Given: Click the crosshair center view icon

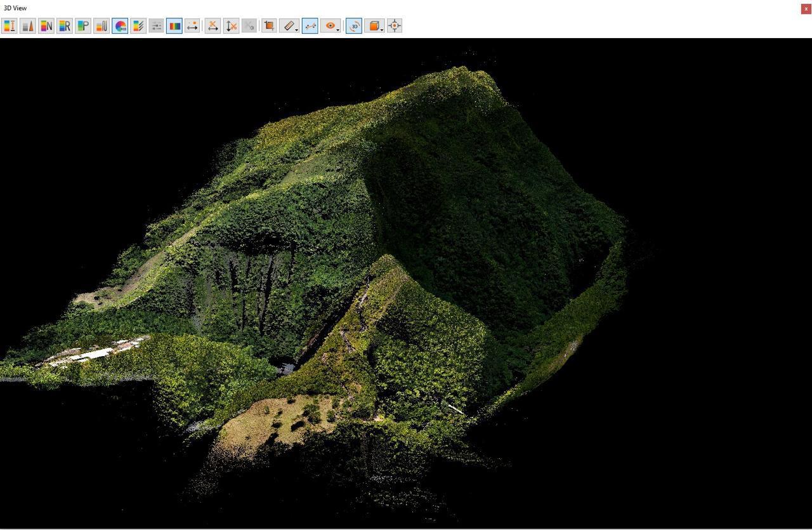Looking at the screenshot, I should click(395, 26).
